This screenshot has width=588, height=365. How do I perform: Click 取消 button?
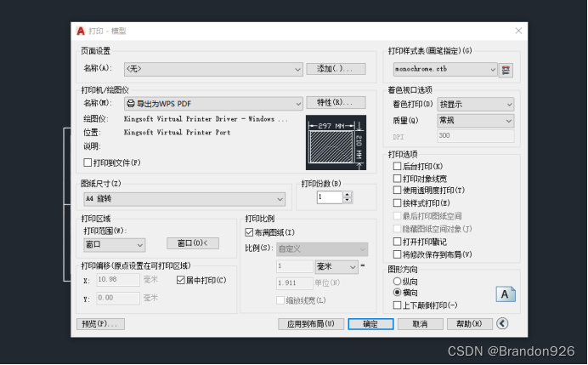[x=421, y=324]
